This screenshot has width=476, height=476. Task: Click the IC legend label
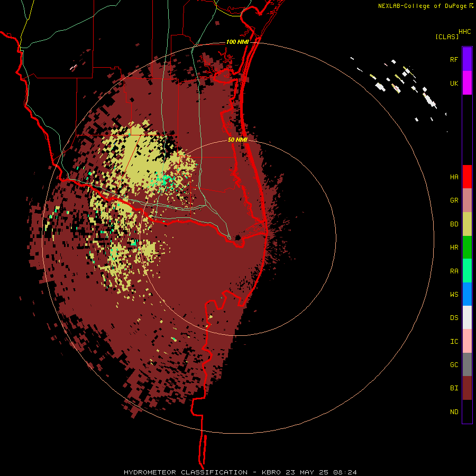454,342
